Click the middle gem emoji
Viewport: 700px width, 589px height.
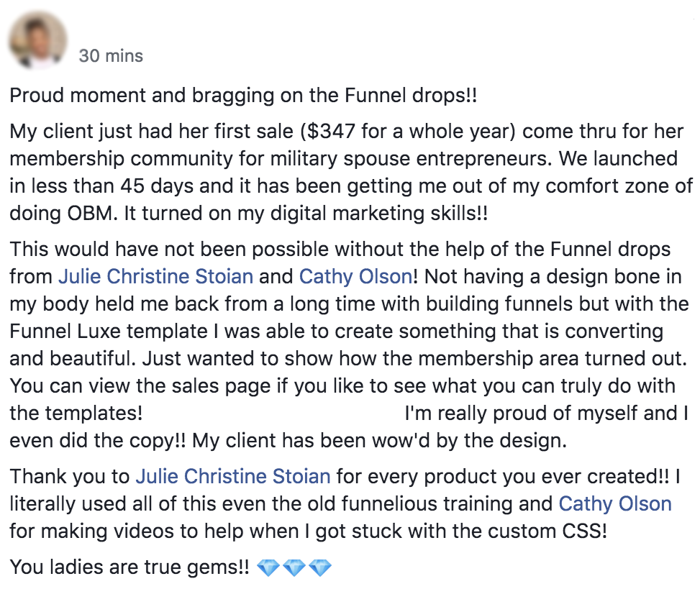coord(294,568)
